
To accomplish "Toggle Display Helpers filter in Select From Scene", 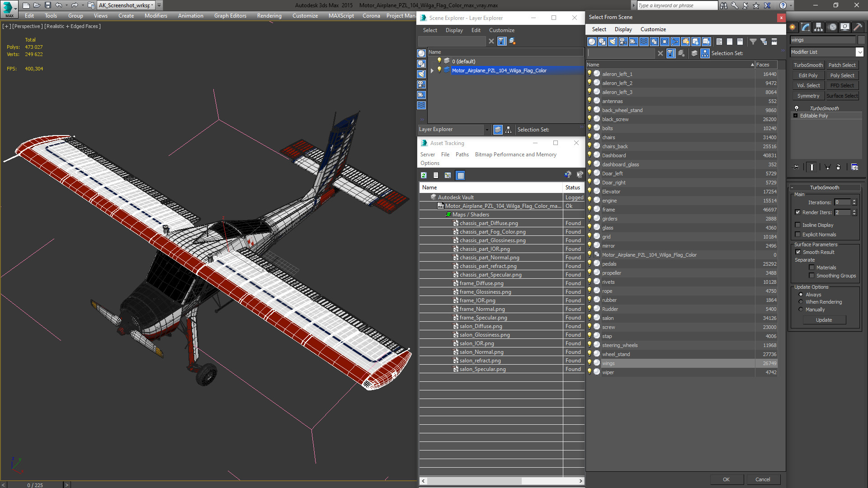I will [x=633, y=42].
